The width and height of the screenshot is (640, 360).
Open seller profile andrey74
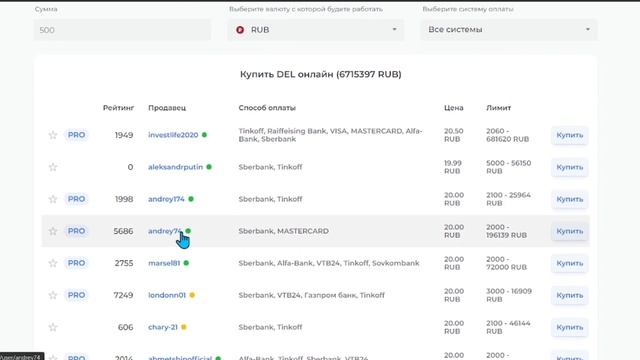tap(164, 231)
